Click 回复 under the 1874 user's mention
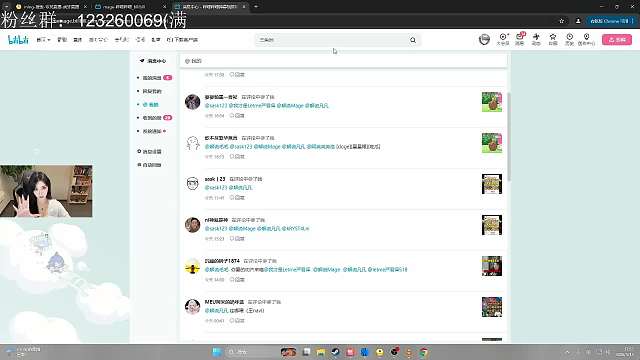Image resolution: width=640 pixels, height=360 pixels. coord(237,280)
